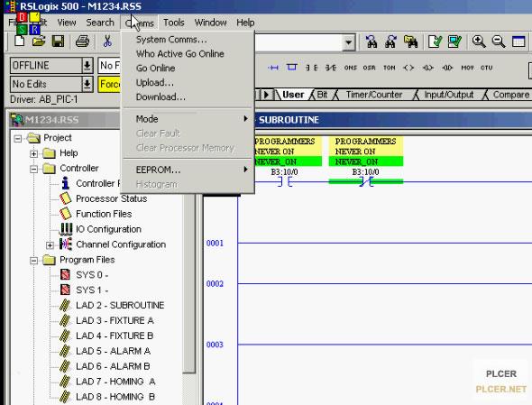Switch to the Input/Output tab
The width and height of the screenshot is (532, 405).
pyautogui.click(x=448, y=95)
